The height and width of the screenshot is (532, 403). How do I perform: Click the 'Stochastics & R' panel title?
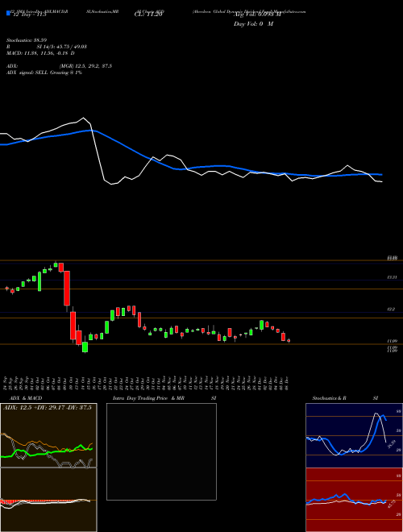(330, 398)
